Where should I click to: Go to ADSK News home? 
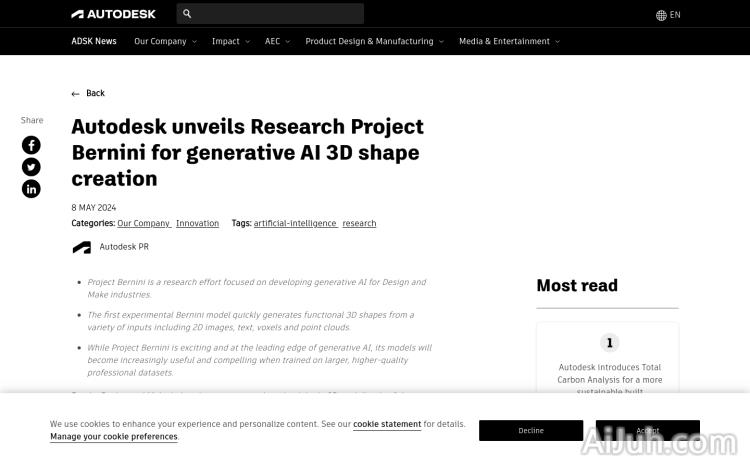(94, 42)
